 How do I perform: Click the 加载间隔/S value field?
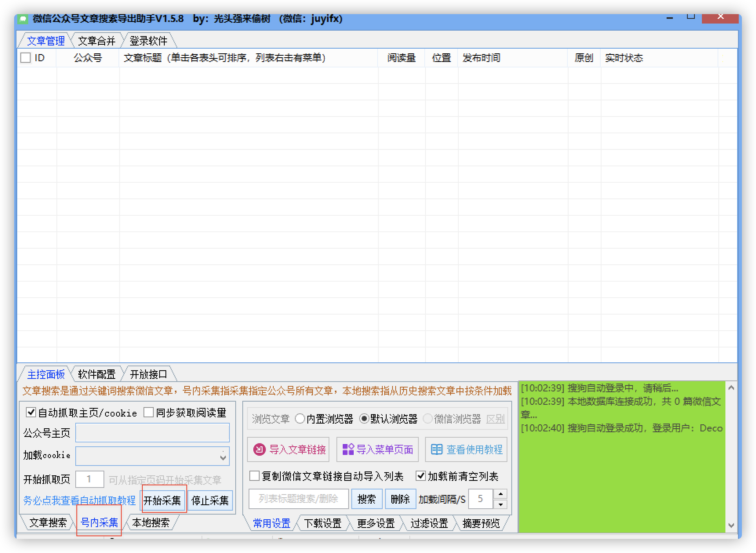[x=481, y=499]
